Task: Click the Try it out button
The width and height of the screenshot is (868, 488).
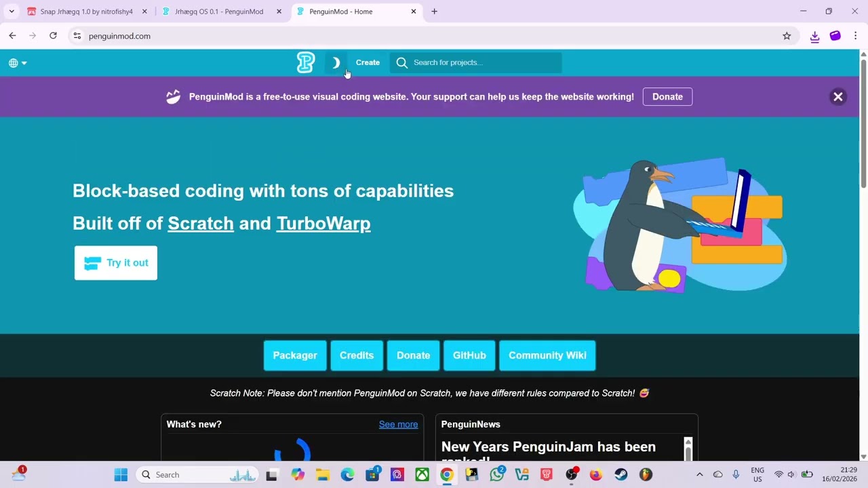Action: click(x=116, y=263)
